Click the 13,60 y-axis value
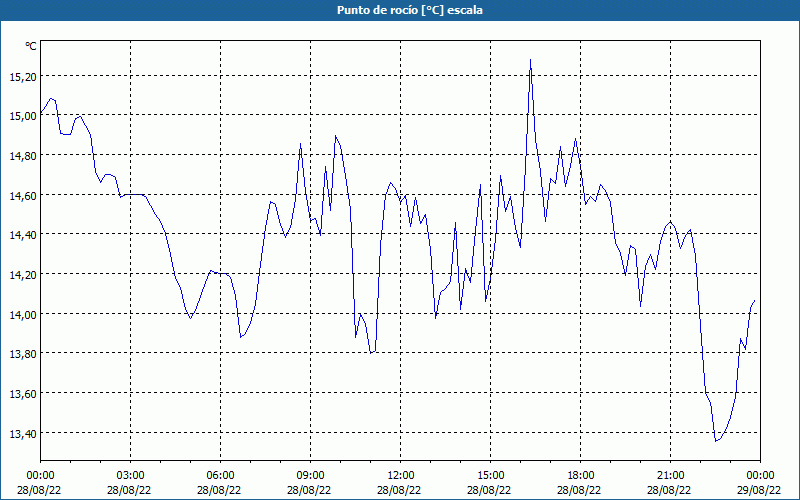The width and height of the screenshot is (800, 500). coord(23,393)
